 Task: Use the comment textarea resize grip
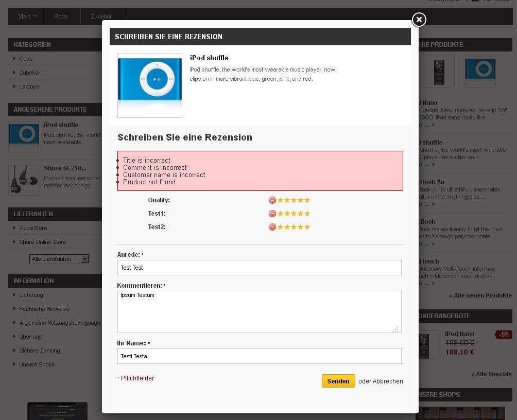pos(395,329)
